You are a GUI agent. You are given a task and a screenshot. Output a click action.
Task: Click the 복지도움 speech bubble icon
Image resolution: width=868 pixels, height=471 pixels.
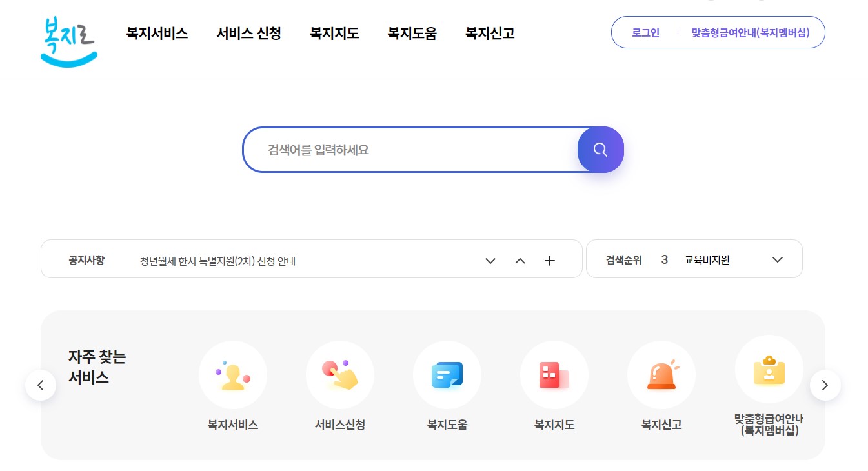pyautogui.click(x=447, y=374)
